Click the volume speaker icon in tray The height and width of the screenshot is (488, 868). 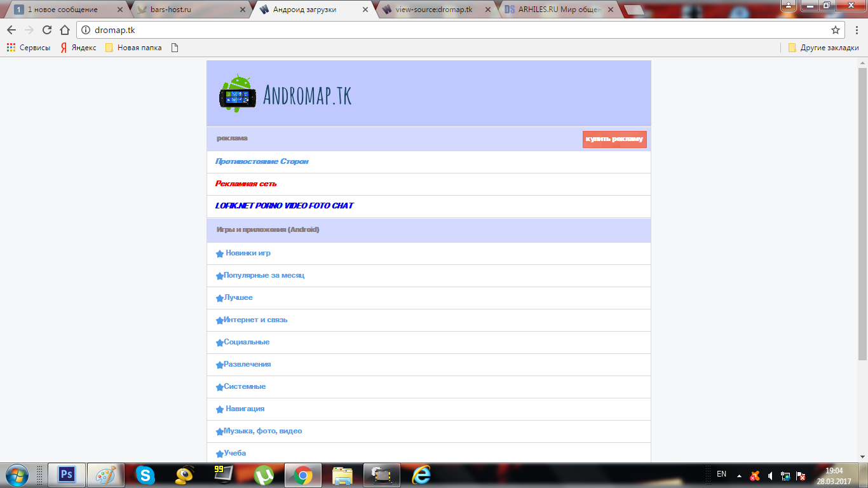click(x=770, y=475)
